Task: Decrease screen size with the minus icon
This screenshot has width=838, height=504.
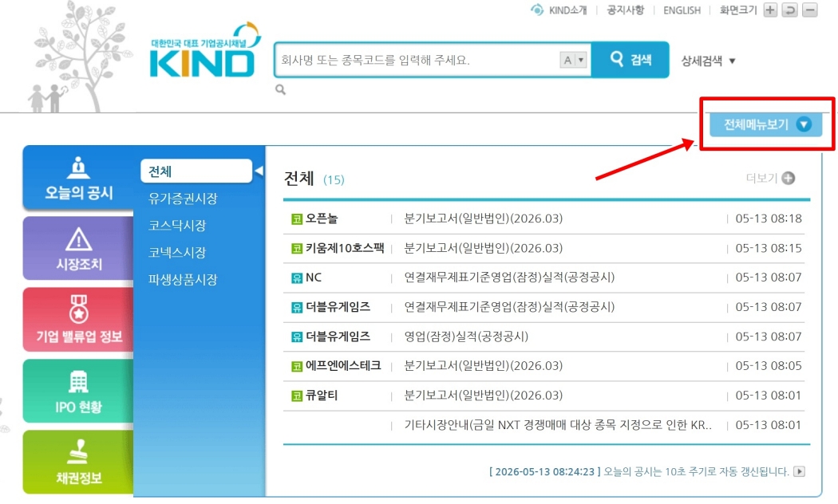Action: 810,10
